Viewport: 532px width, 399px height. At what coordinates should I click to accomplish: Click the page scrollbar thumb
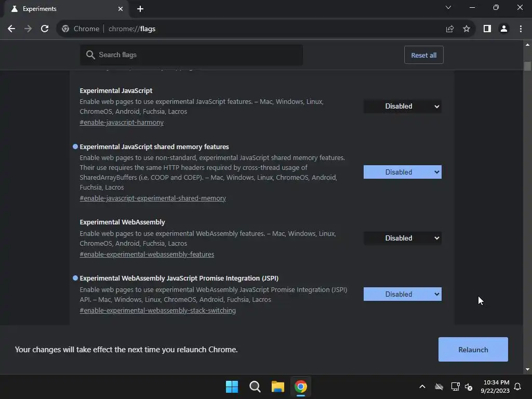(x=527, y=66)
